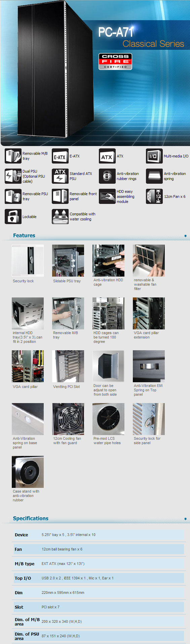The width and height of the screenshot is (190, 644).
Task: Click the EXT ATX max size value
Action: click(x=63, y=564)
